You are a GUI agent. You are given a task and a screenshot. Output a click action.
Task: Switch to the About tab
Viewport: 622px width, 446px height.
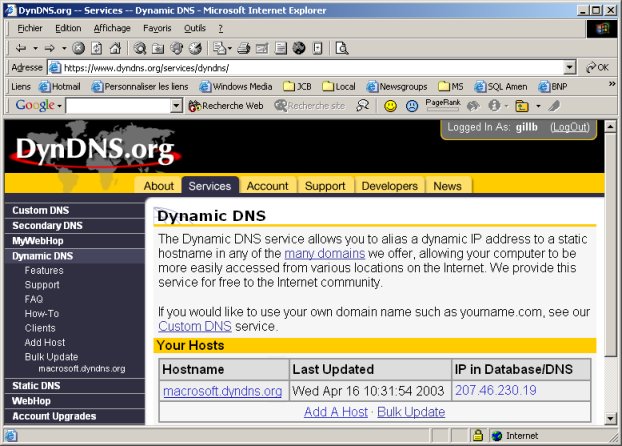159,186
